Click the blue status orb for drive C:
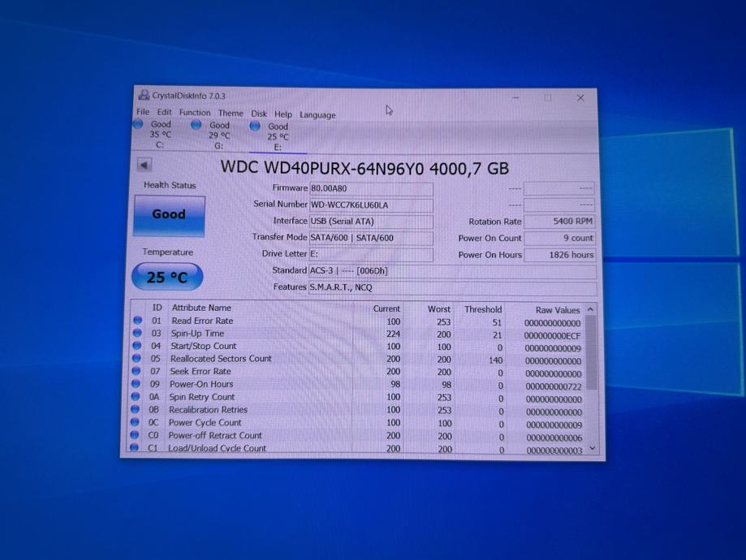Viewport: 746px width, 560px height. click(x=138, y=123)
